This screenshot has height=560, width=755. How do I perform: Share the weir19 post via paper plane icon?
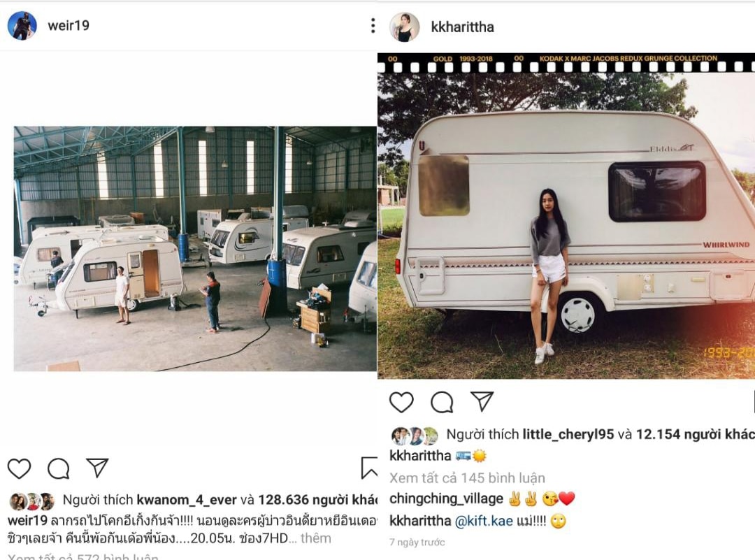point(98,468)
